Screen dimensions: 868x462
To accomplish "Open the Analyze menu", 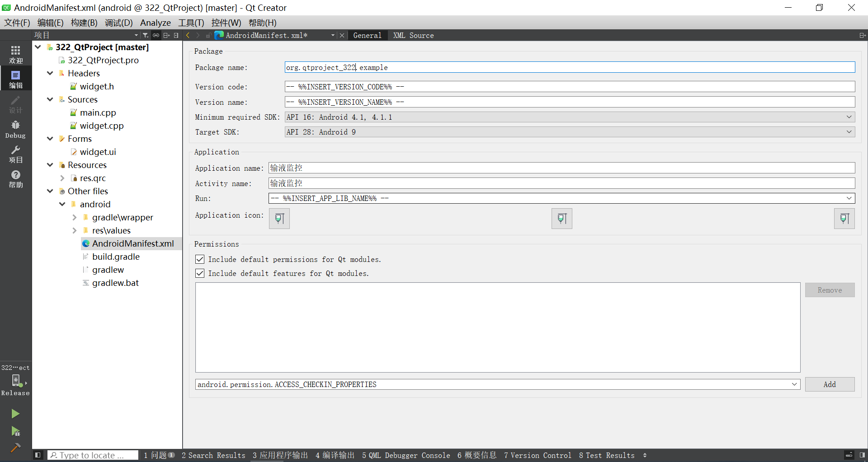I will pyautogui.click(x=156, y=23).
